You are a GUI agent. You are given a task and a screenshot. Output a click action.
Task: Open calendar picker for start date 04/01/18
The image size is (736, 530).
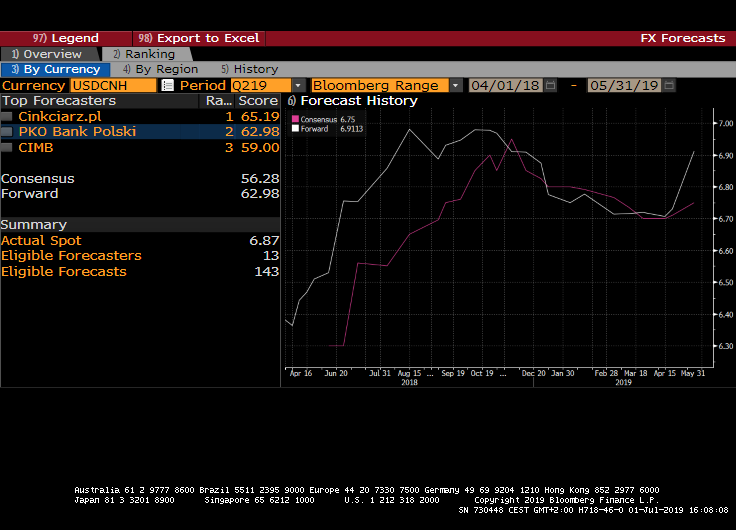pyautogui.click(x=548, y=86)
